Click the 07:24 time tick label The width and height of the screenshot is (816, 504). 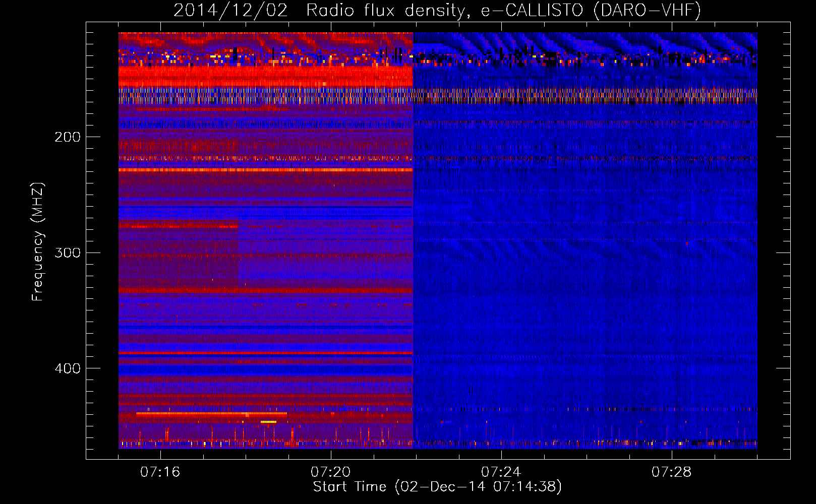pyautogui.click(x=501, y=472)
